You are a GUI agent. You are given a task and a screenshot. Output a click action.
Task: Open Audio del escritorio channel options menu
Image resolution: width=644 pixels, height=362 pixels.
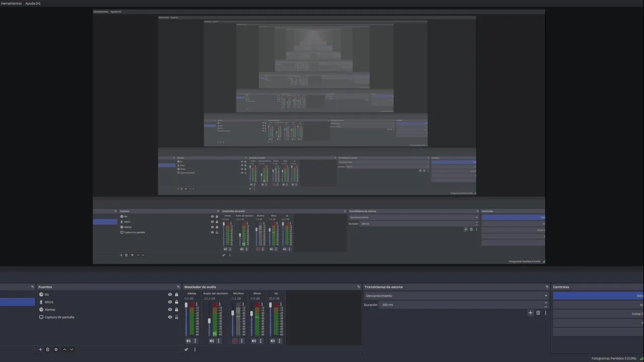coord(218,341)
